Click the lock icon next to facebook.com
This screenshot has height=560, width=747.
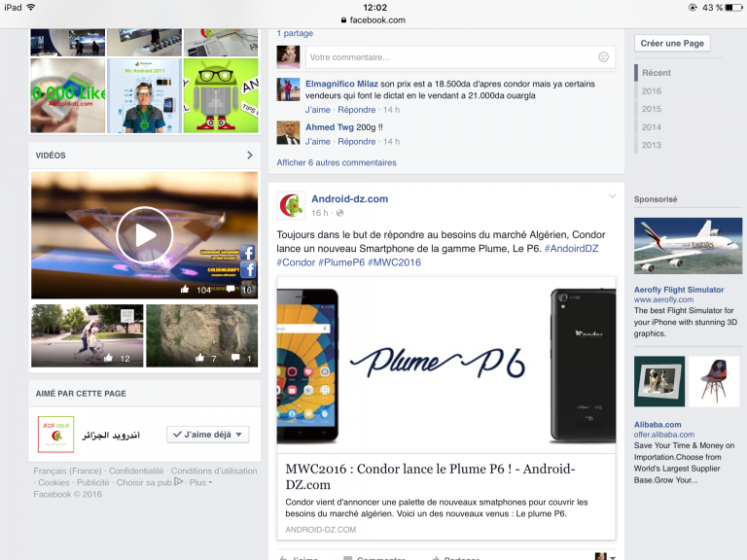[343, 20]
